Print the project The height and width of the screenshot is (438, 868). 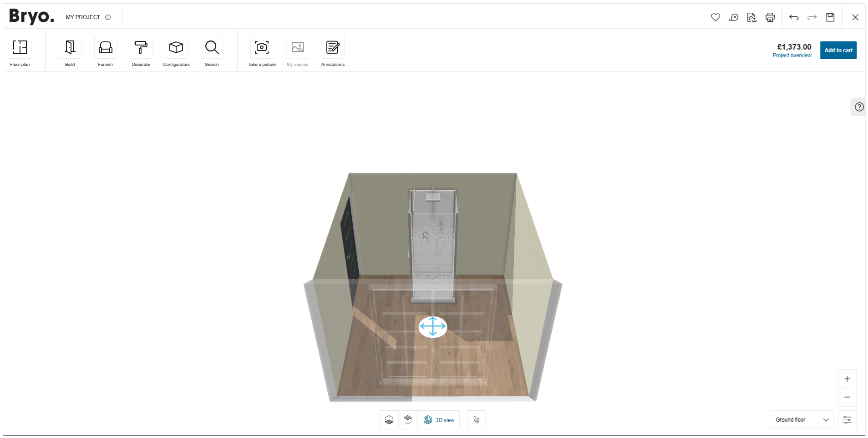pyautogui.click(x=770, y=17)
